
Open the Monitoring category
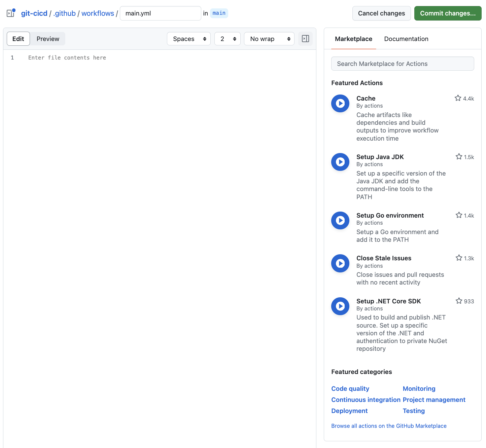tap(419, 388)
